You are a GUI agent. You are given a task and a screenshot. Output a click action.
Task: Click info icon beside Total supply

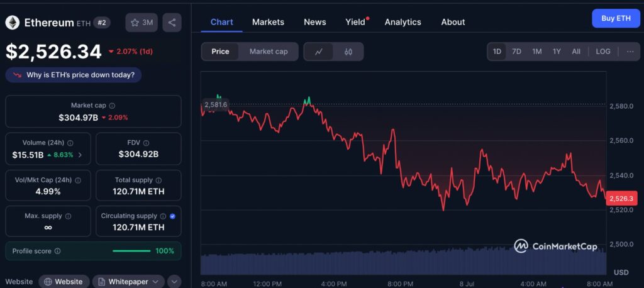tap(159, 180)
